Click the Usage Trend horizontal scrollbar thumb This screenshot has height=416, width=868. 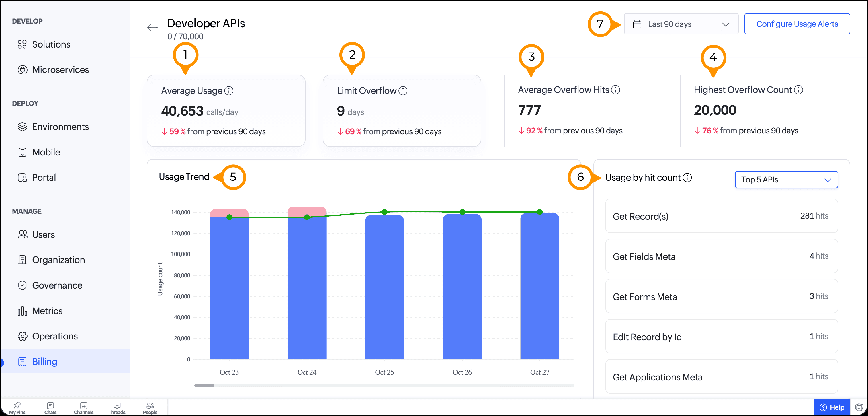point(204,385)
